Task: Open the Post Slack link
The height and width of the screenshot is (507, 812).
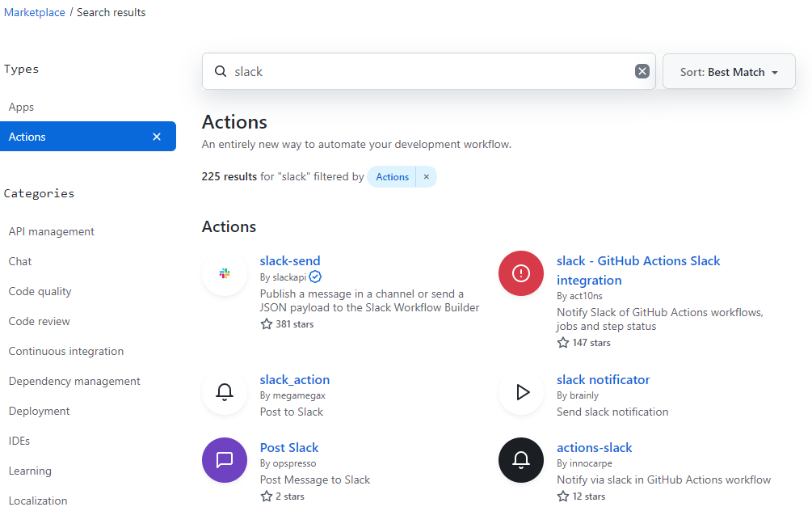Action: (x=289, y=448)
